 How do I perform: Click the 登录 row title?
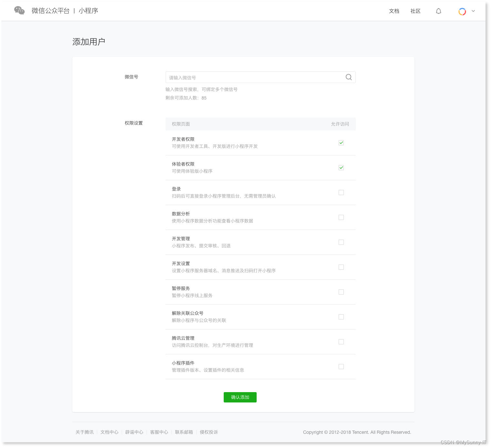pyautogui.click(x=176, y=189)
